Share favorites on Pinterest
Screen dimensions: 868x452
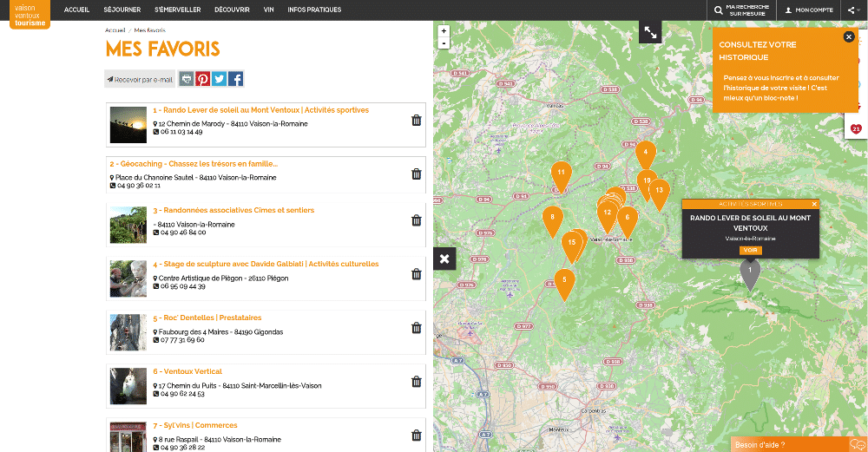click(202, 79)
